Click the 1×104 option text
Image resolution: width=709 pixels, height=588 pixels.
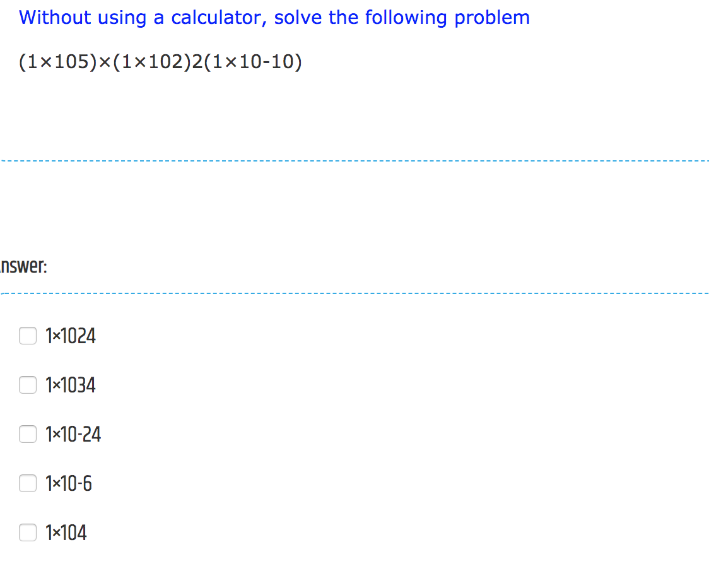(x=66, y=532)
